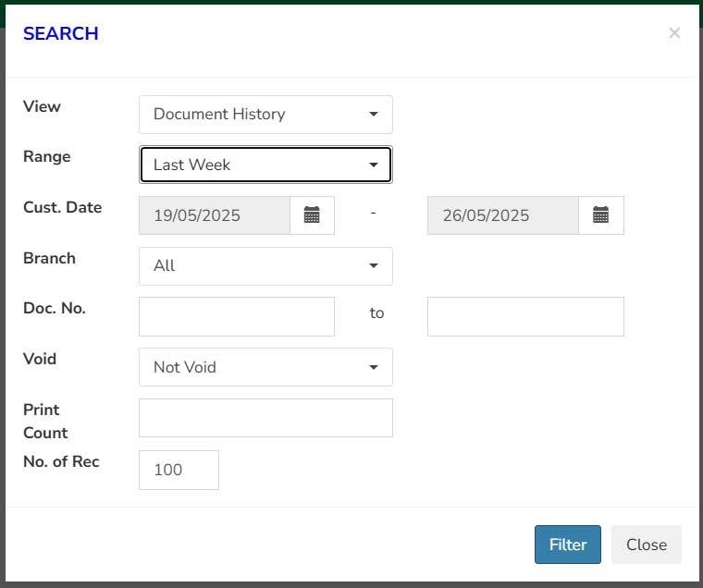Click the Range label text

[46, 157]
